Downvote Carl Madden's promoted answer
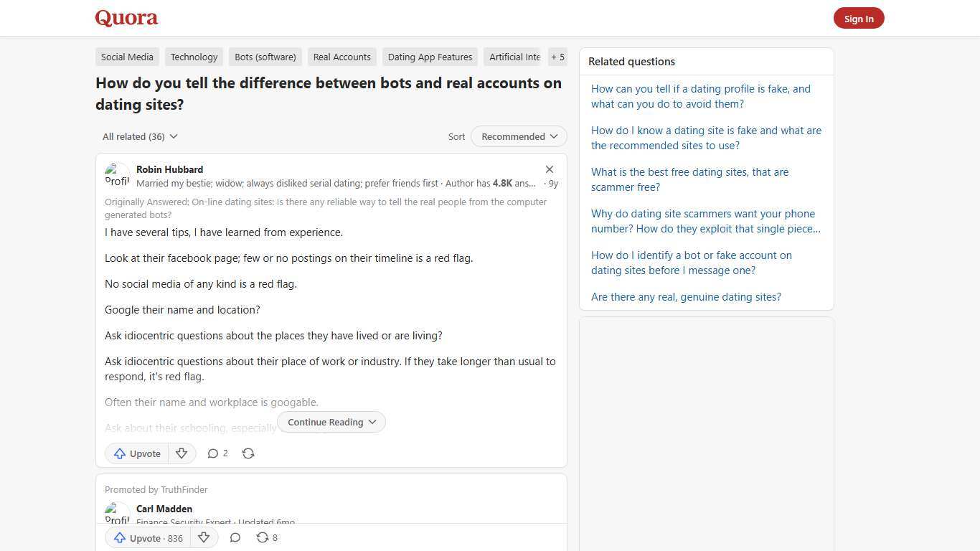The height and width of the screenshot is (551, 980). point(204,537)
